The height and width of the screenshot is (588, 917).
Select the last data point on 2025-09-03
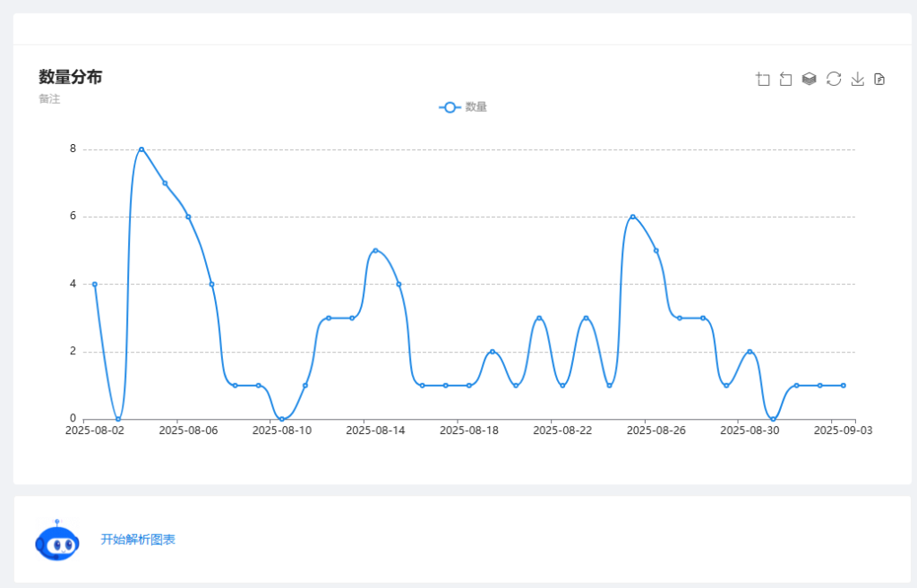[x=843, y=386]
